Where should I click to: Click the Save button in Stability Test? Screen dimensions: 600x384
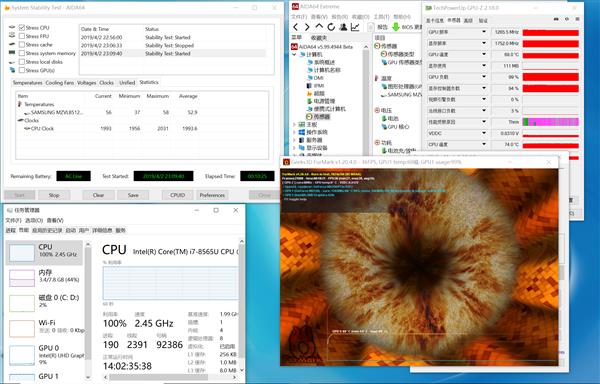pos(133,195)
